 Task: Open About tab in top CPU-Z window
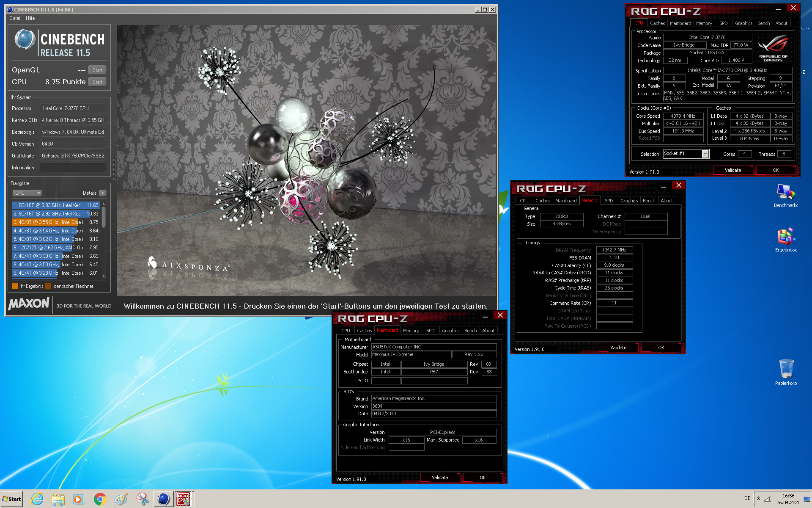[781, 23]
